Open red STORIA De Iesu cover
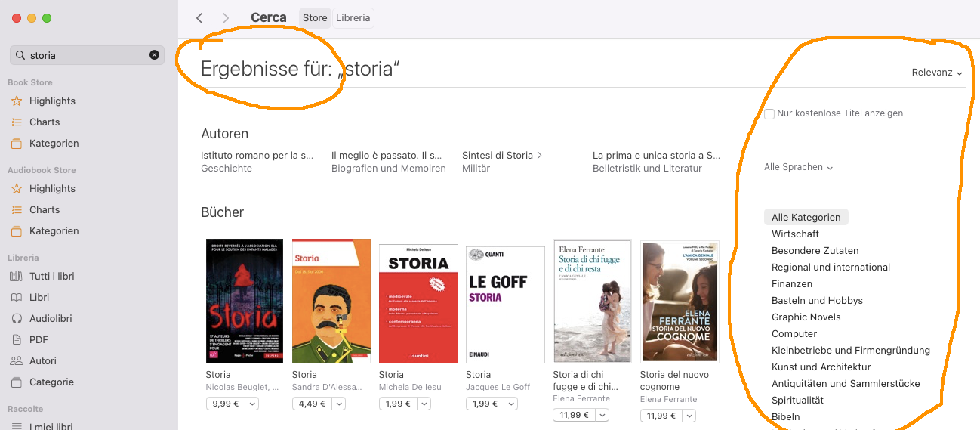This screenshot has height=430, width=980. pos(418,304)
